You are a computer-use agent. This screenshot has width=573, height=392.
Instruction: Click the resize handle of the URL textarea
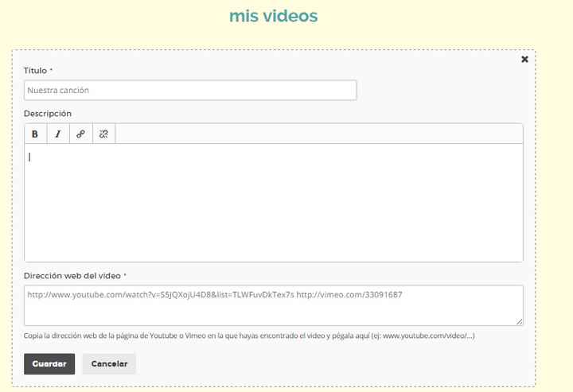(519, 321)
